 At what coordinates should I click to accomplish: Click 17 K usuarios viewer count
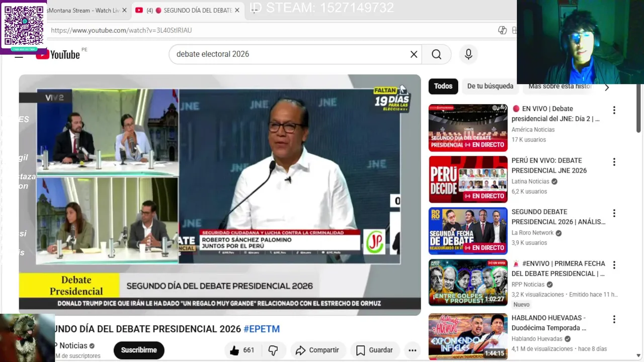529,140
